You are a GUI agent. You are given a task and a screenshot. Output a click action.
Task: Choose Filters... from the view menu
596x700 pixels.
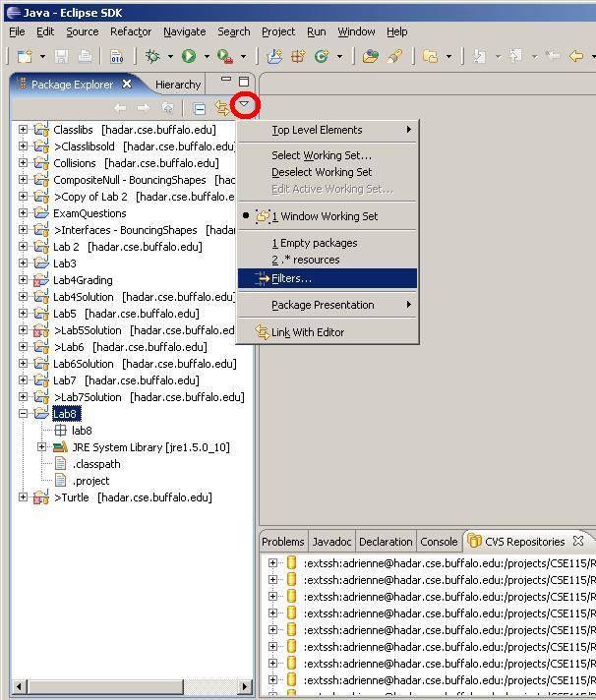coord(291,278)
